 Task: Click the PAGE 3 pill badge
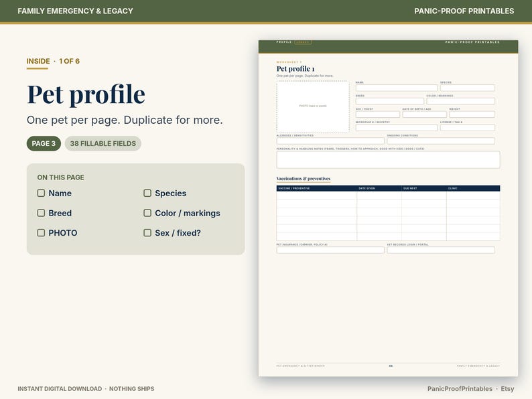(44, 144)
